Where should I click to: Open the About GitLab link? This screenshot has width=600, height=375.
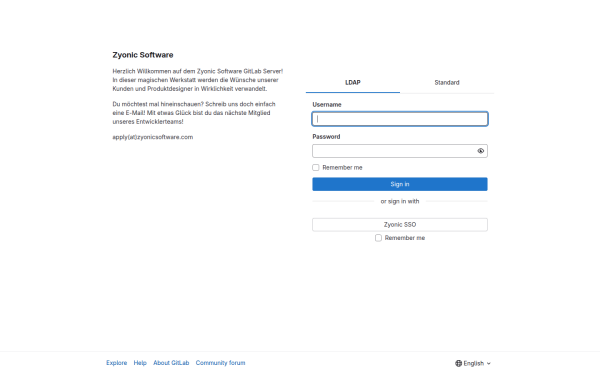[x=171, y=363]
